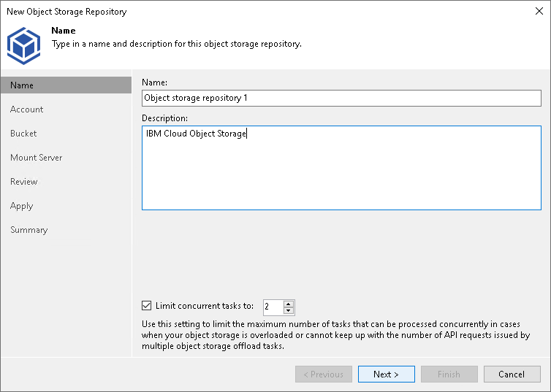Uncheck Limit concurrent tasks checkbox
This screenshot has width=551, height=392.
click(147, 306)
